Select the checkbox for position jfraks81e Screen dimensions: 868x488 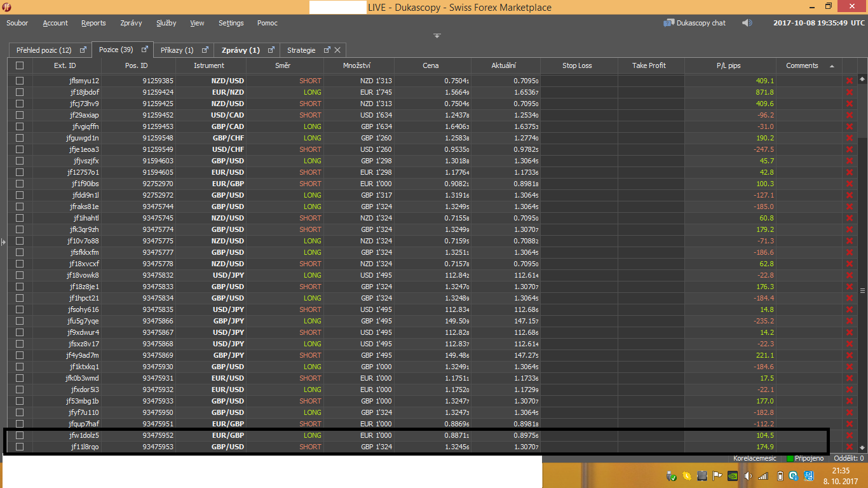click(x=20, y=207)
